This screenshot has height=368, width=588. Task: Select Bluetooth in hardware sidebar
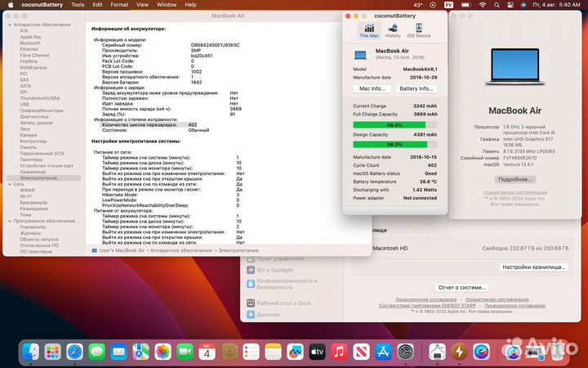tap(30, 43)
